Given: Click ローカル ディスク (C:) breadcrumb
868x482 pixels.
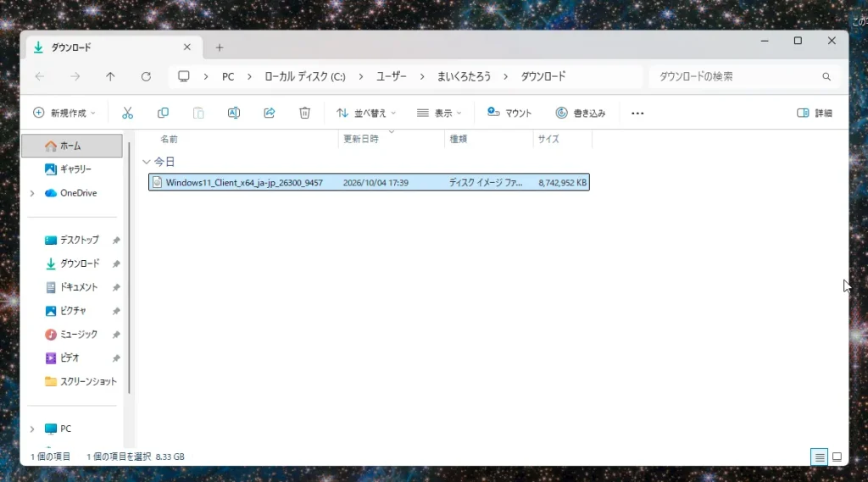Looking at the screenshot, I should point(305,76).
